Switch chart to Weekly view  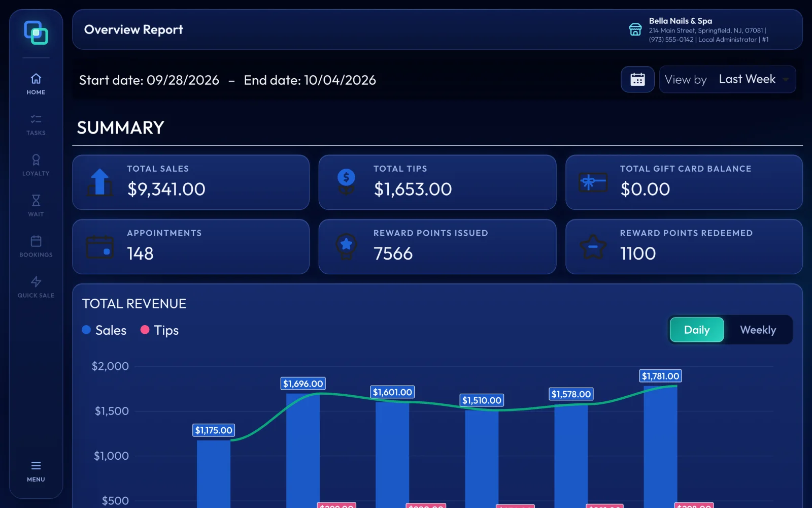[x=758, y=330]
